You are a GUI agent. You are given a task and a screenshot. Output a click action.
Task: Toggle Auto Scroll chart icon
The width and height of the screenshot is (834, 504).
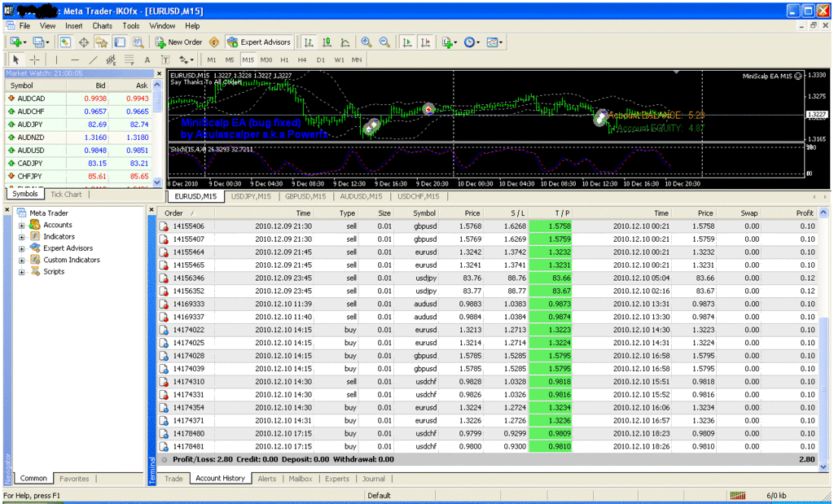coord(407,42)
